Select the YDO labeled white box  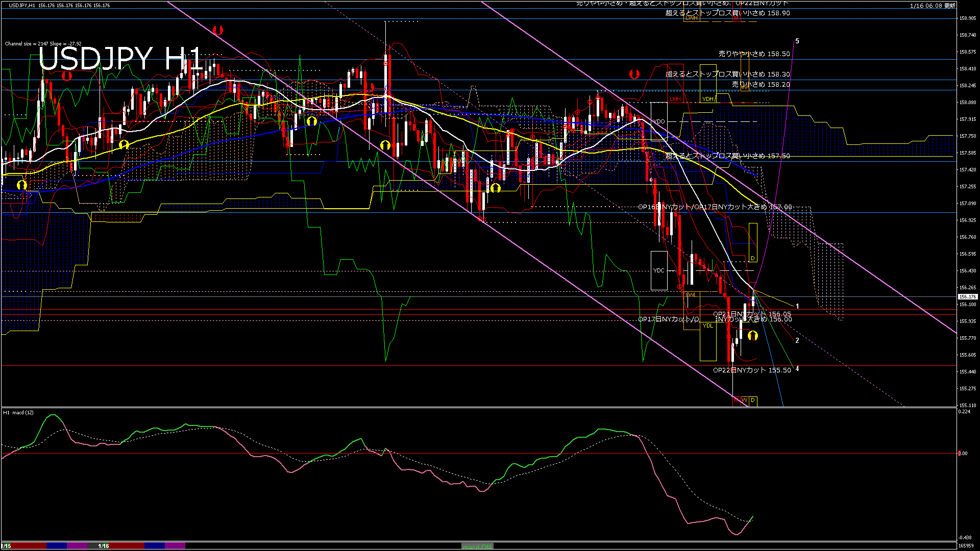click(x=659, y=121)
